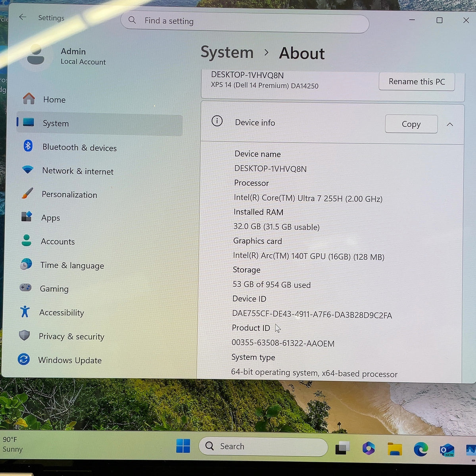This screenshot has height=476, width=476.
Task: Select the RAM value 32.0 GB (31.5 GB usable)
Action: 276,226
